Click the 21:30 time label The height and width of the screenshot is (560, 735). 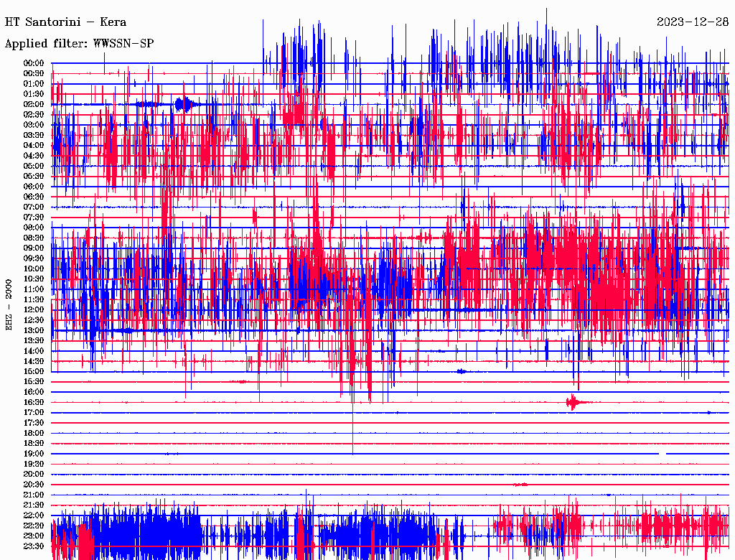coord(34,505)
